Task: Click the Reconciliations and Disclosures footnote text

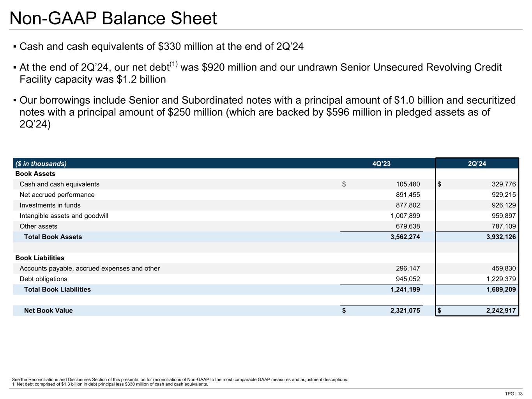Action: pos(180,379)
